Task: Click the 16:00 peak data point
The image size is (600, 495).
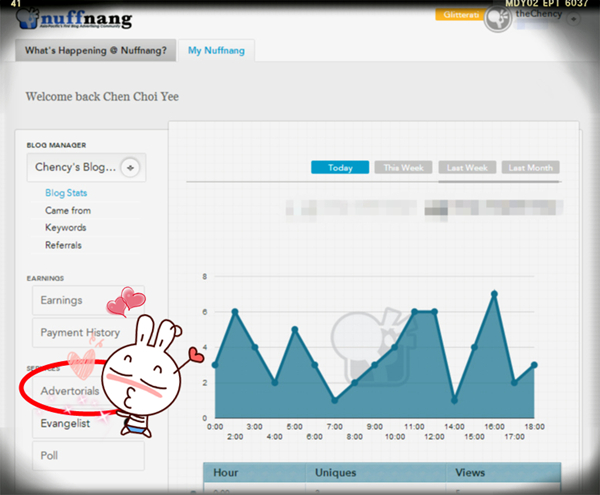Action: pos(494,294)
